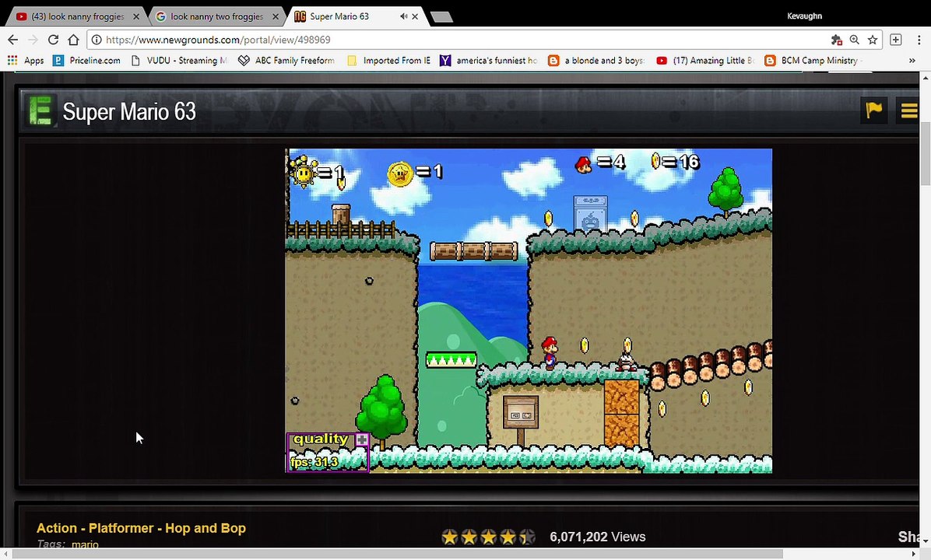Close the YouTube look nanny froggies tab
Image resolution: width=931 pixels, height=560 pixels.
(x=136, y=16)
